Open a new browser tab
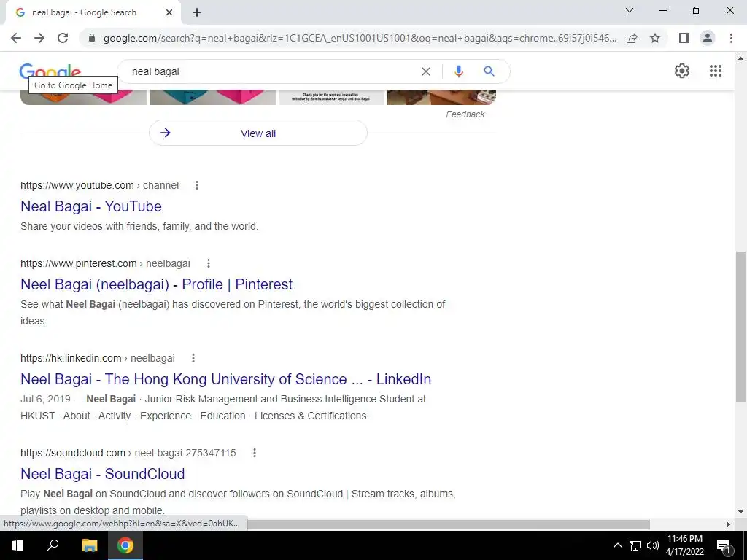This screenshot has width=747, height=560. click(x=197, y=12)
